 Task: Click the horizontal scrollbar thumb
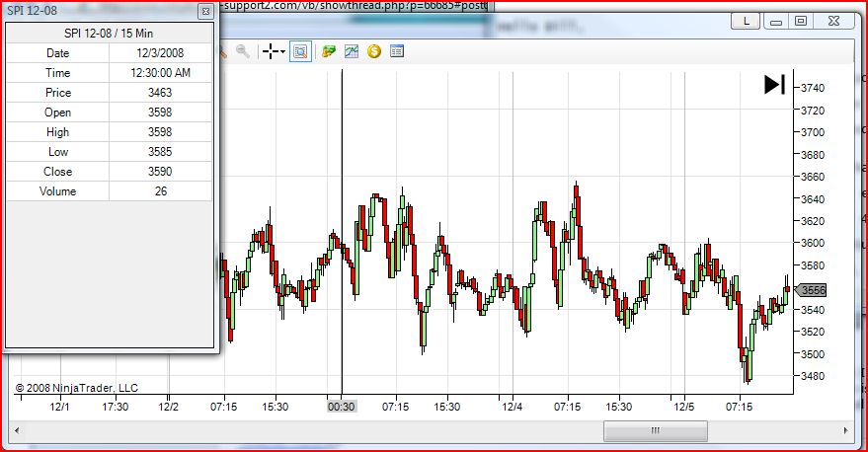(655, 430)
